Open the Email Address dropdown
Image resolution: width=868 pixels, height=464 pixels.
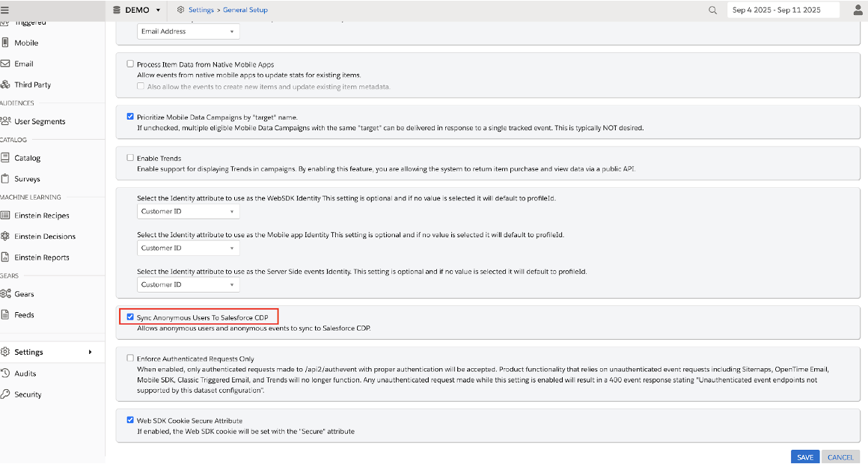click(189, 31)
